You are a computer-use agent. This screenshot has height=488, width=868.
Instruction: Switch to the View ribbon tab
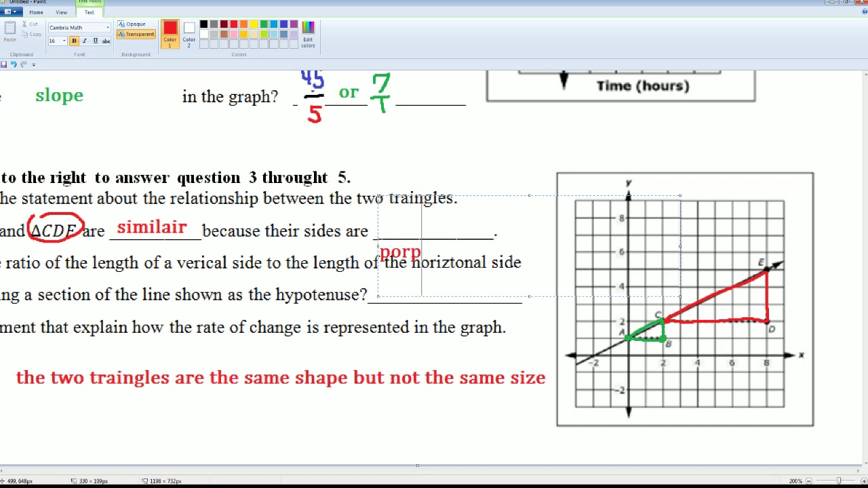click(61, 12)
